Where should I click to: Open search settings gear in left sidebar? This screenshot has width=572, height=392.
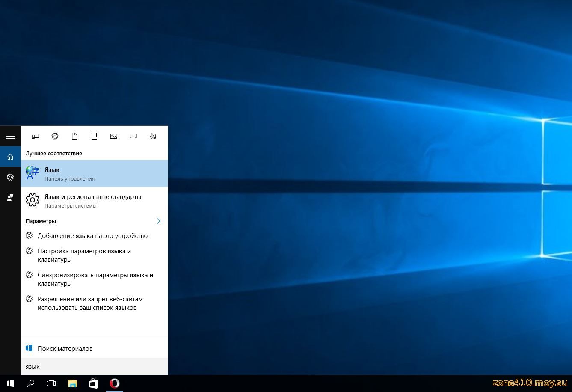(x=10, y=177)
